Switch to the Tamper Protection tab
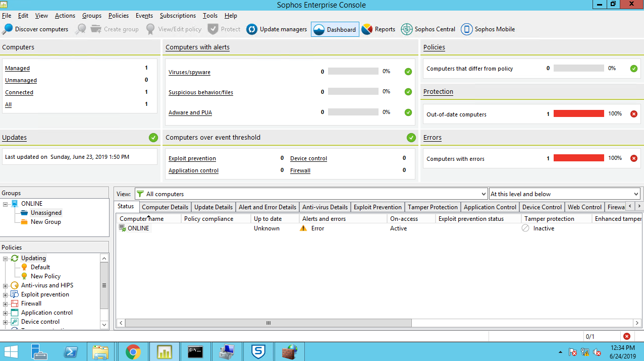This screenshot has width=644, height=361. tap(433, 207)
